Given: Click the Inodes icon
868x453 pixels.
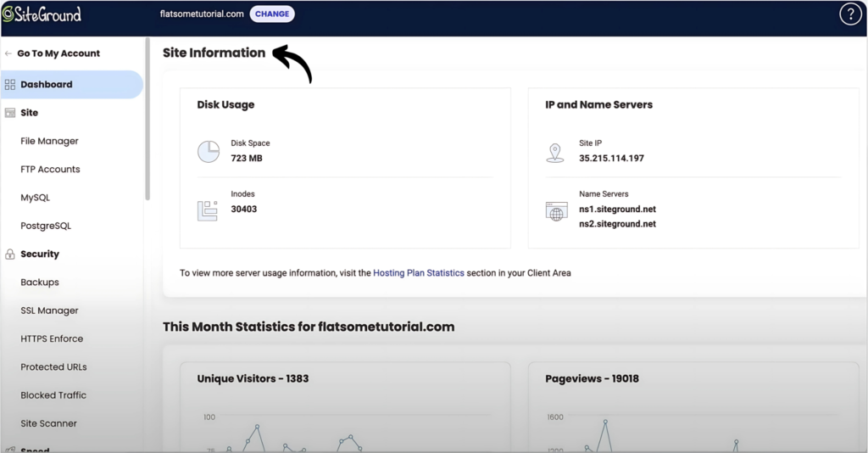Looking at the screenshot, I should pyautogui.click(x=208, y=210).
